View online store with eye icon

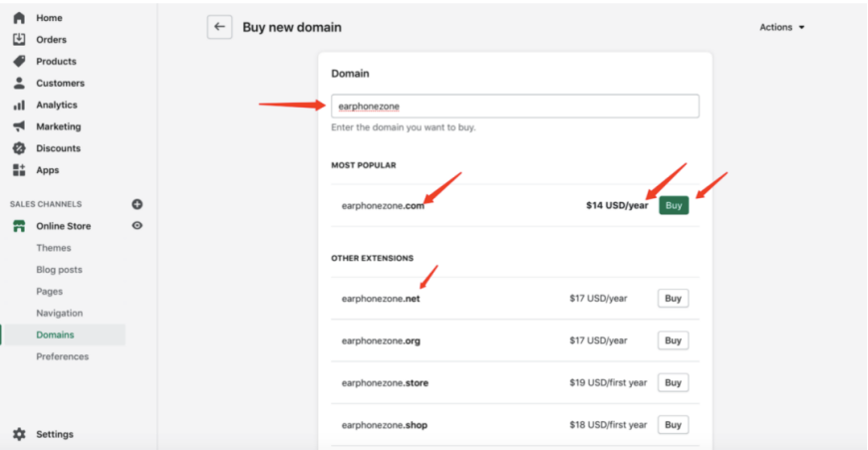pos(138,226)
